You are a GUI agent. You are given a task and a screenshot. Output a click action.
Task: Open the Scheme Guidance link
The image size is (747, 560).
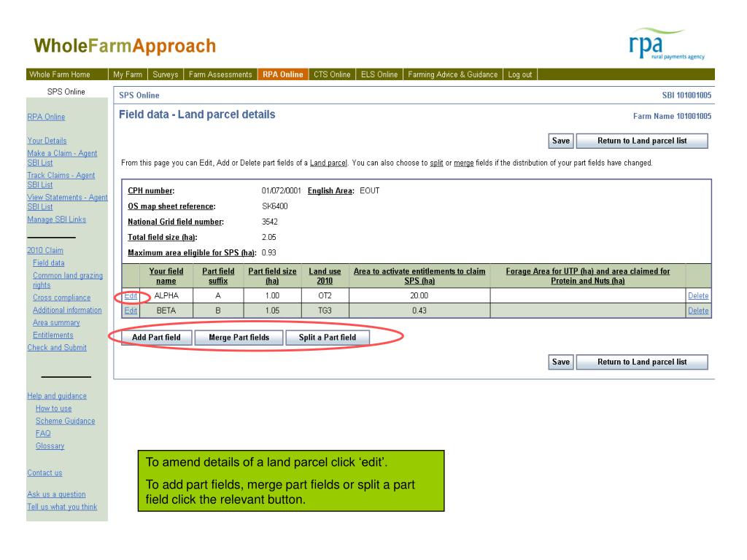[x=65, y=421]
